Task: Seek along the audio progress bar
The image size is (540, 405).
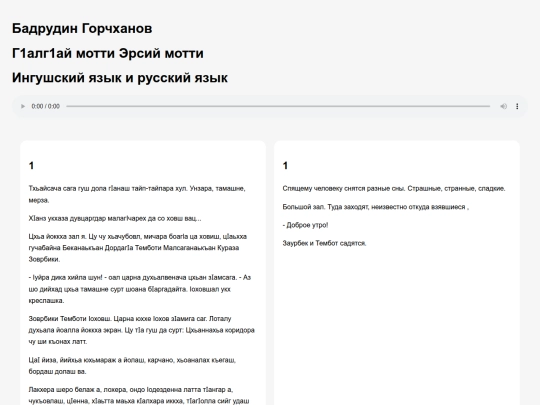Action: 278,106
